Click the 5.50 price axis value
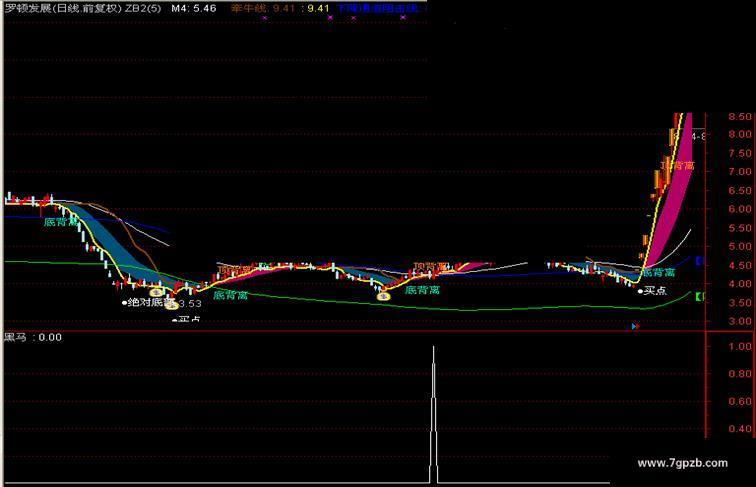 click(740, 228)
